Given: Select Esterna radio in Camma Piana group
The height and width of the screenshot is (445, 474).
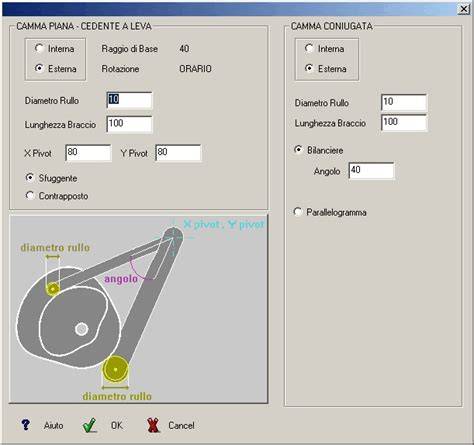Looking at the screenshot, I should click(x=39, y=68).
